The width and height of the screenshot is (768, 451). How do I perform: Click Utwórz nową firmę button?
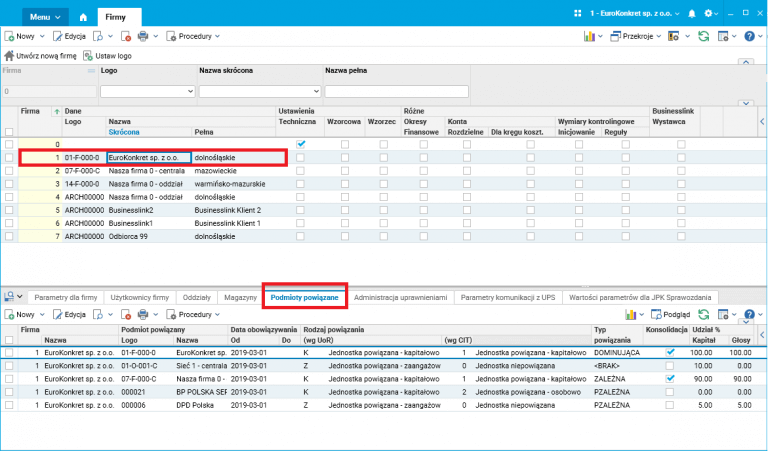click(42, 56)
